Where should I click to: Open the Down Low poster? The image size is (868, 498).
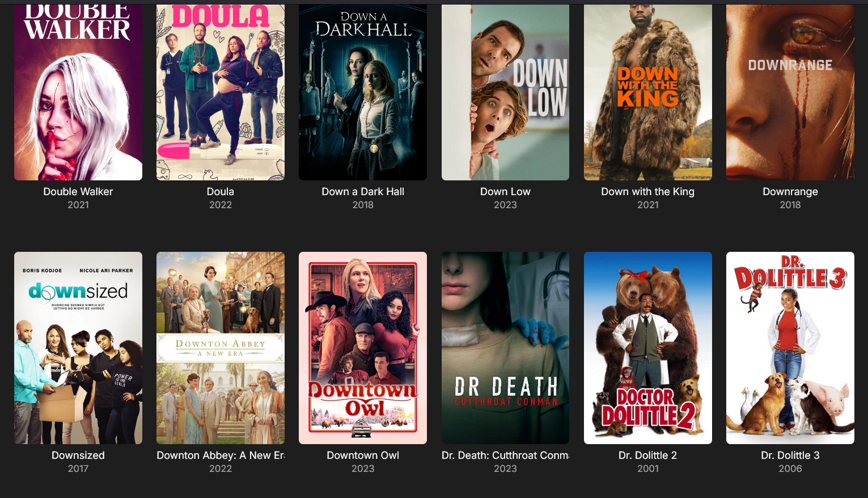coord(505,92)
